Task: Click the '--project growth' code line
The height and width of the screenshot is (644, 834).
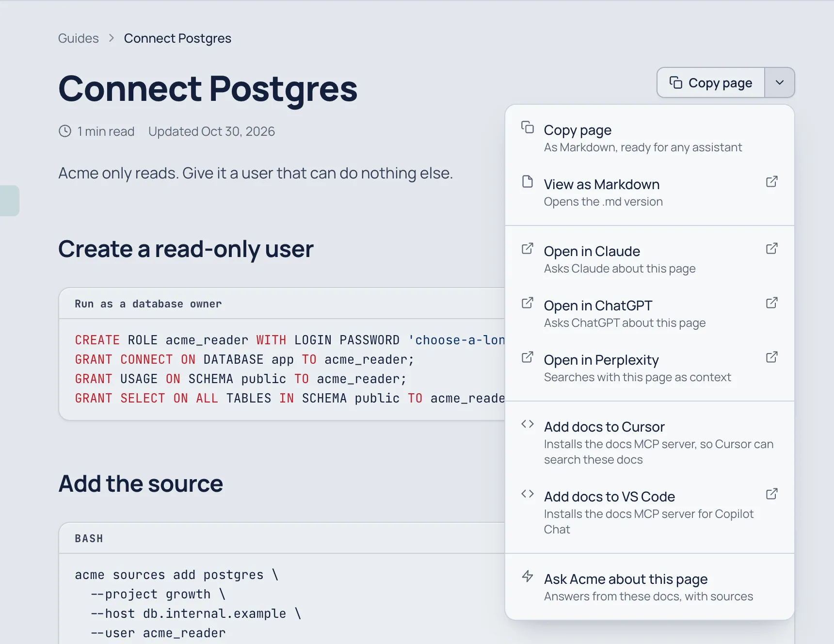Action: (158, 594)
